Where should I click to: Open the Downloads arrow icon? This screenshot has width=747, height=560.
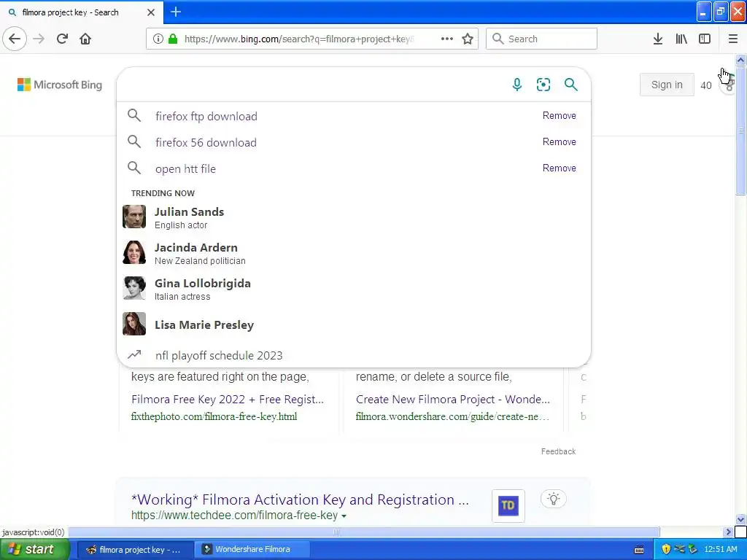657,39
